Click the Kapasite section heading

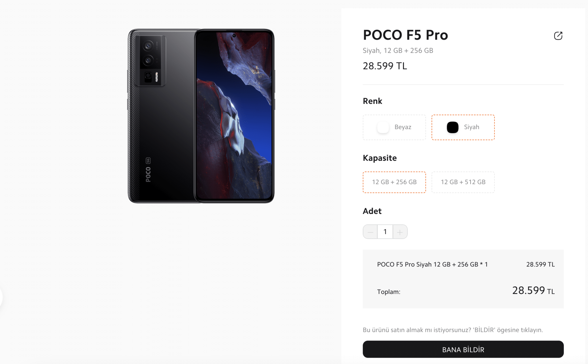(x=380, y=158)
